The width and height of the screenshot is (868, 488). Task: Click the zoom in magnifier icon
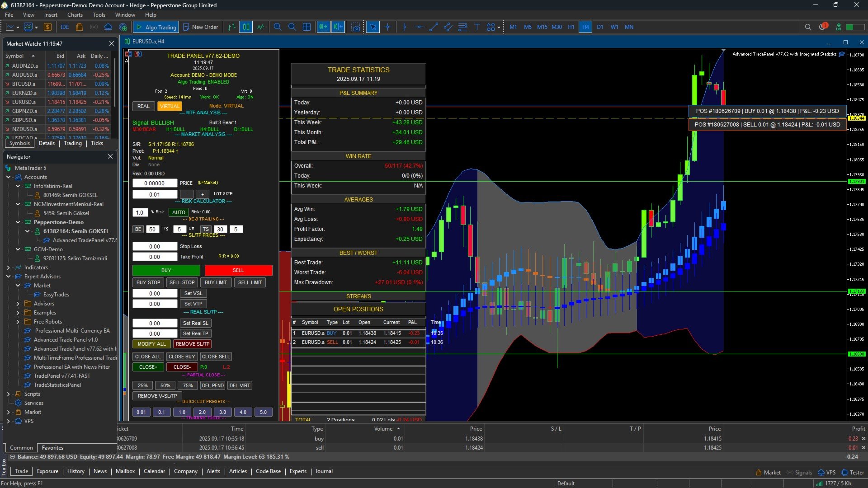pos(278,27)
